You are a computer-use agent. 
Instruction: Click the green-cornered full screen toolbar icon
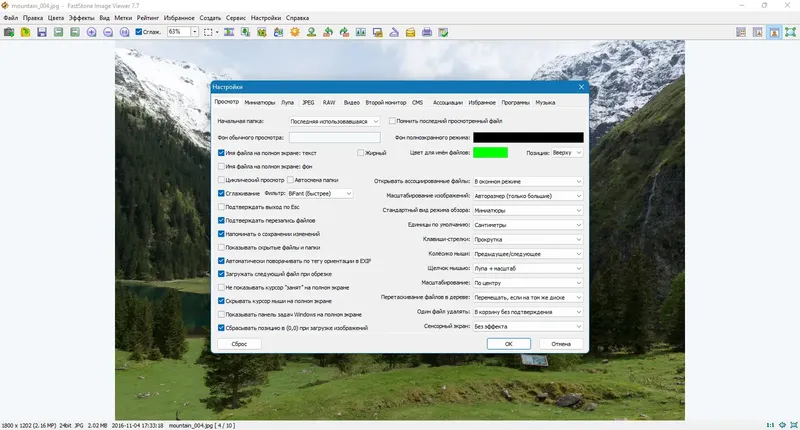790,32
